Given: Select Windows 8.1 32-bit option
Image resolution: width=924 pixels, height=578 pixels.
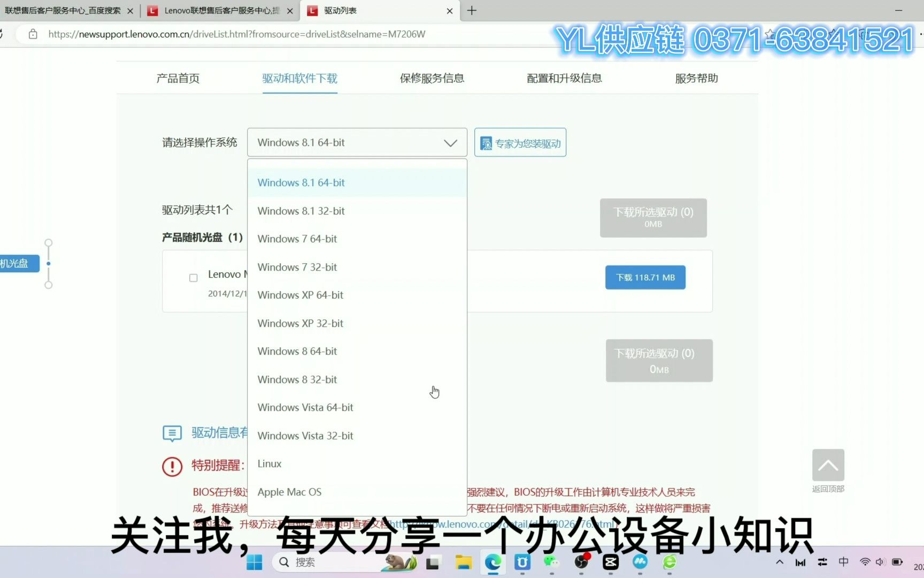Looking at the screenshot, I should [357, 211].
